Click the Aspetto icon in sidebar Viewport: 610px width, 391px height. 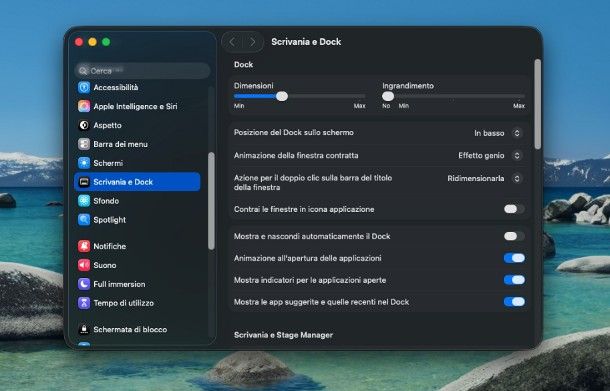(84, 125)
